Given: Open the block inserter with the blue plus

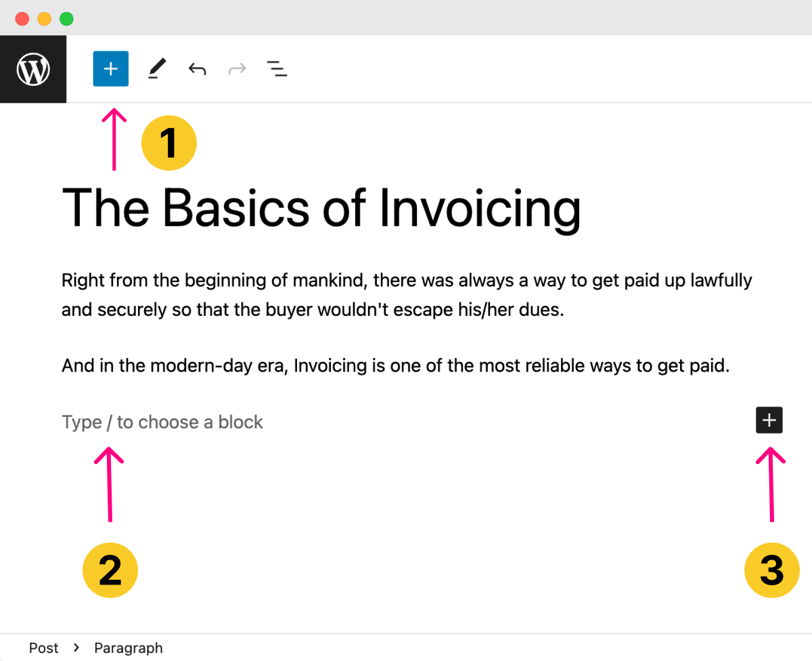Looking at the screenshot, I should pyautogui.click(x=110, y=68).
